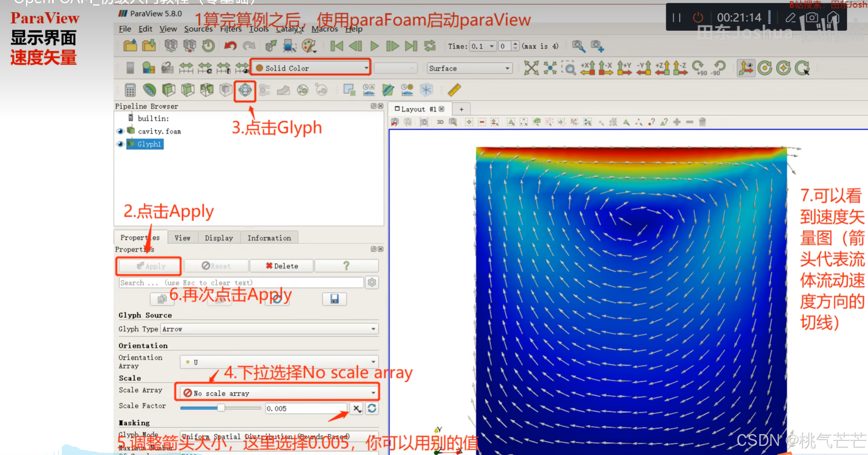
Task: Click the Glyph filter icon
Action: pos(245,90)
